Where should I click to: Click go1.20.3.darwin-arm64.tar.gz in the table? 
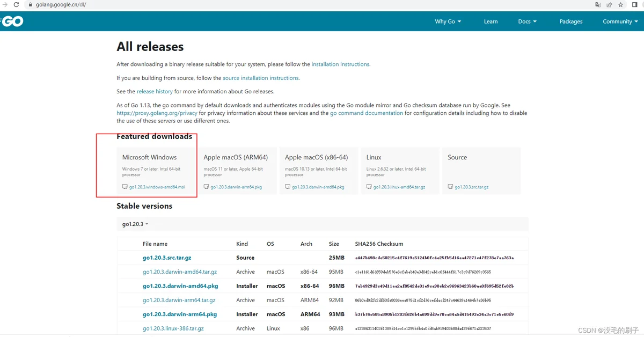pos(179,300)
